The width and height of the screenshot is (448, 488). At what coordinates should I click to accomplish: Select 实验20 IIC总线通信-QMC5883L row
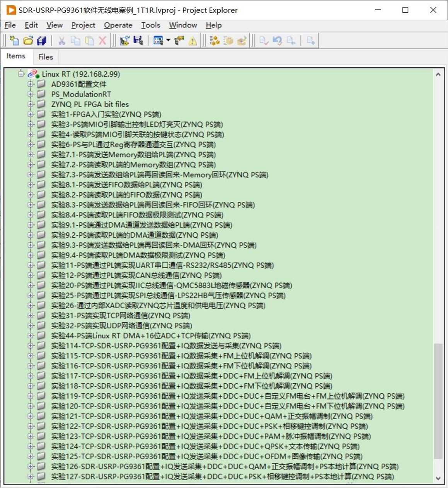tap(172, 285)
